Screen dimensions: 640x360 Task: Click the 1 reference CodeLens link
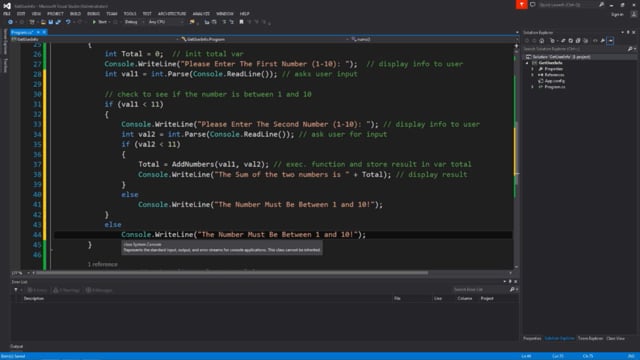coord(102,264)
